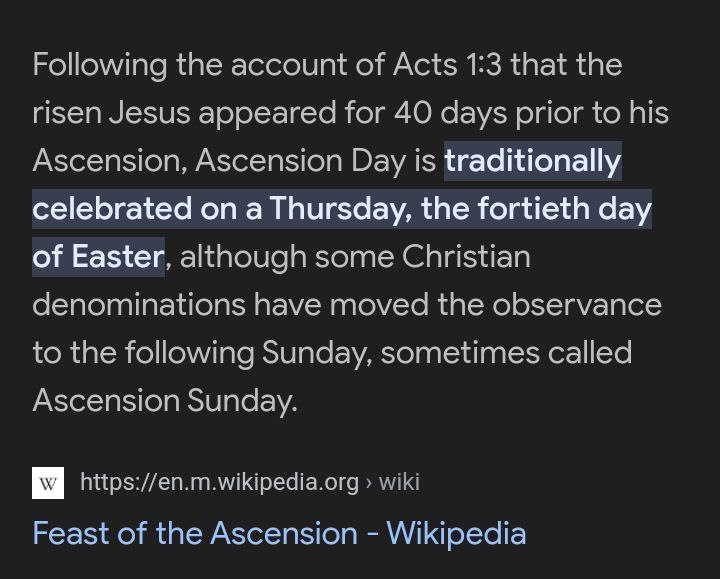Viewport: 720px width, 579px height.
Task: Click the breadcrumb chevron before 'wiki'
Action: pyautogui.click(x=369, y=483)
